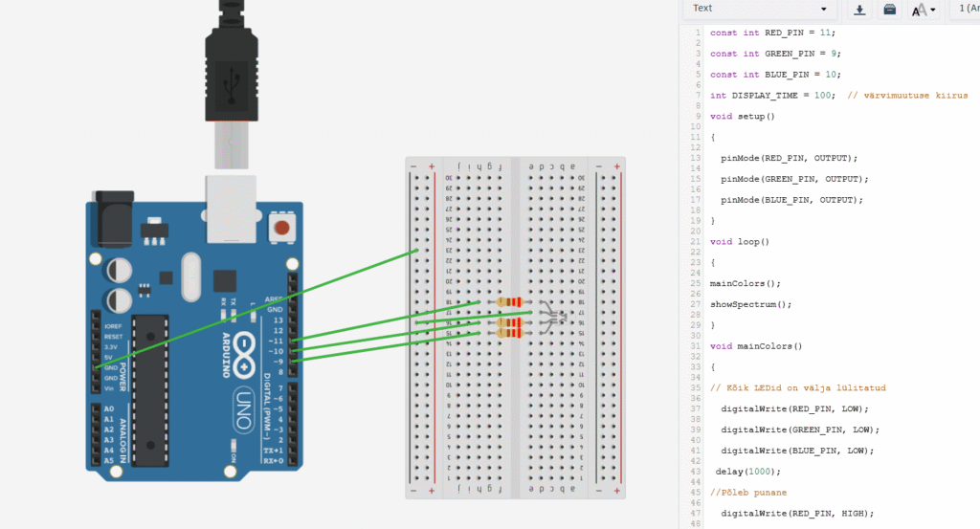
Task: Click the GND pin wire endpoint
Action: 97,368
